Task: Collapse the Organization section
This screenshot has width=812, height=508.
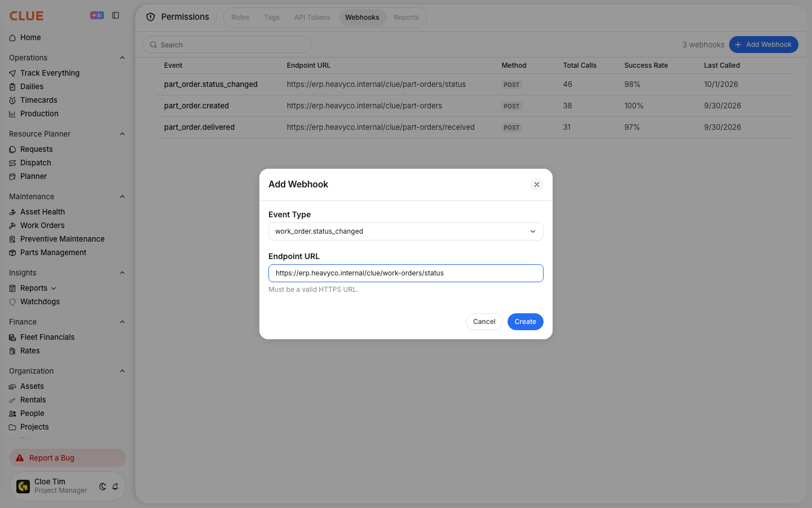Action: click(122, 371)
